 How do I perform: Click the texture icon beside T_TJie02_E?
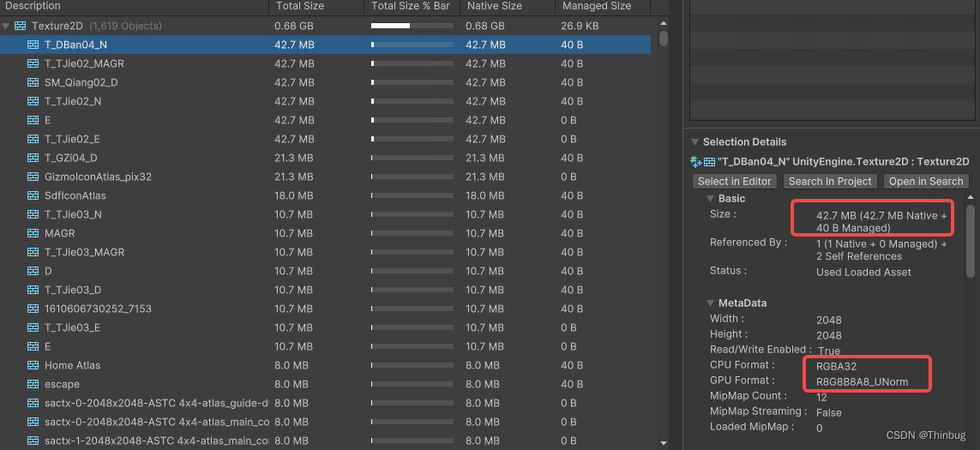[x=33, y=139]
